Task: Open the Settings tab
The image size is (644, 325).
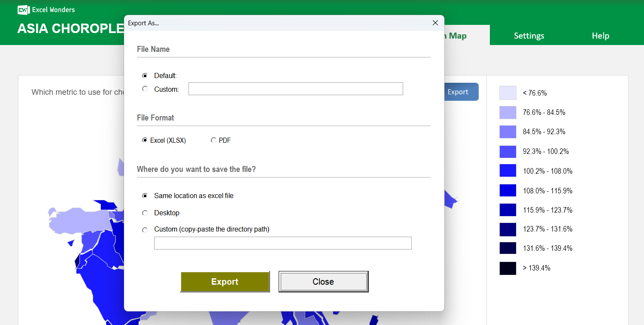Action: 529,36
